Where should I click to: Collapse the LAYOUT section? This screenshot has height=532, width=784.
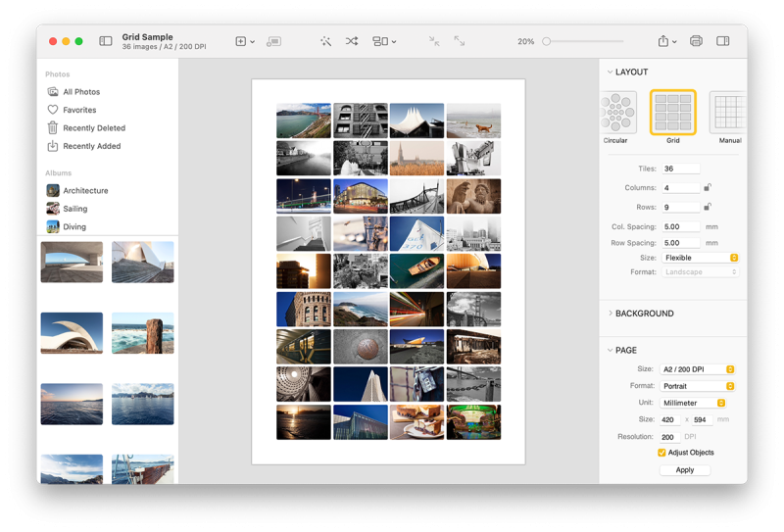610,72
